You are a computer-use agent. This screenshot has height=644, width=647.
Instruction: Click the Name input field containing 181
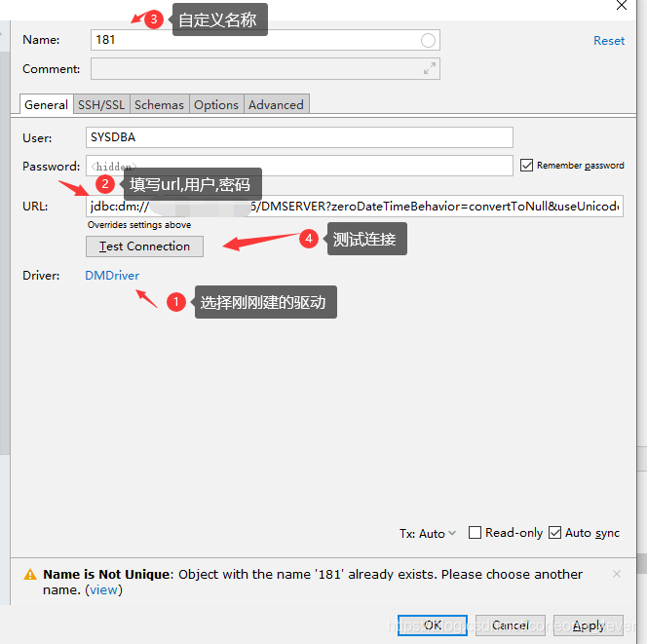point(265,40)
